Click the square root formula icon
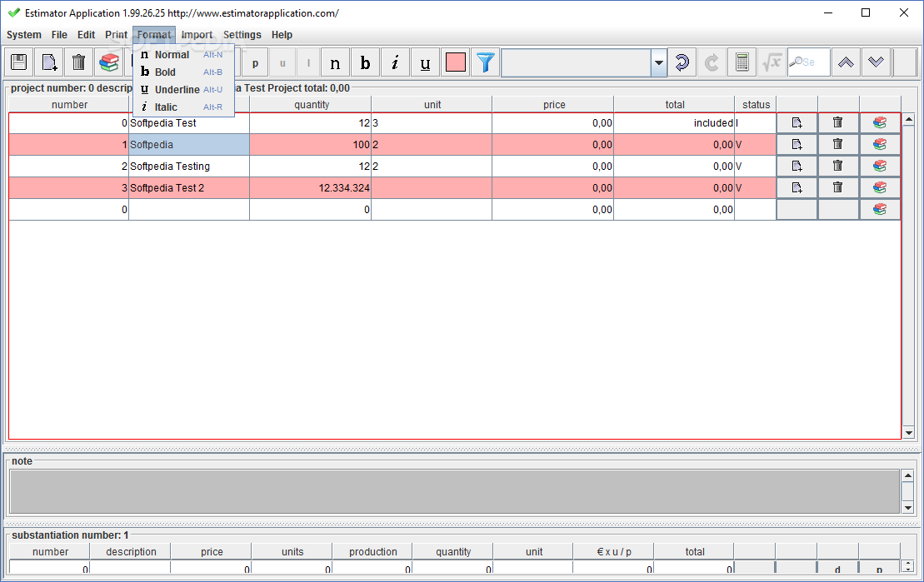Viewport: 924px width, 582px height. [x=772, y=62]
